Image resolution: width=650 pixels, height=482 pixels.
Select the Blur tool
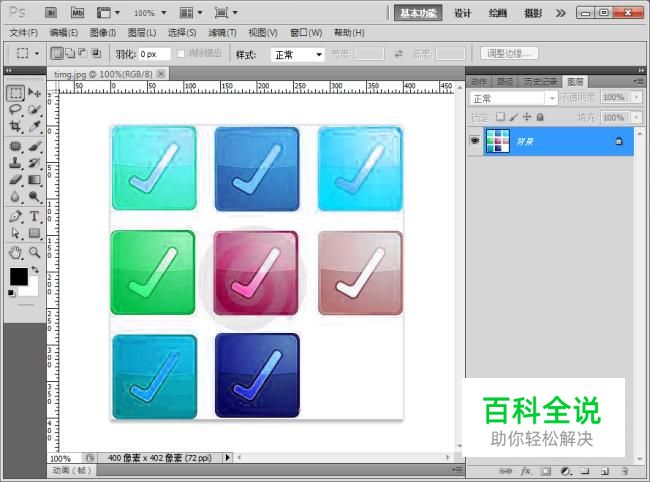(x=16, y=196)
